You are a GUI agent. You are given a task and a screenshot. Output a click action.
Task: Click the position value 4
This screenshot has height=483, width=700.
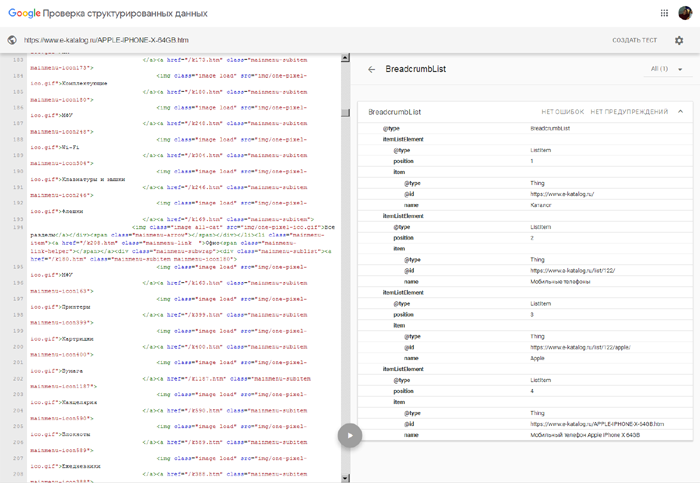click(532, 391)
